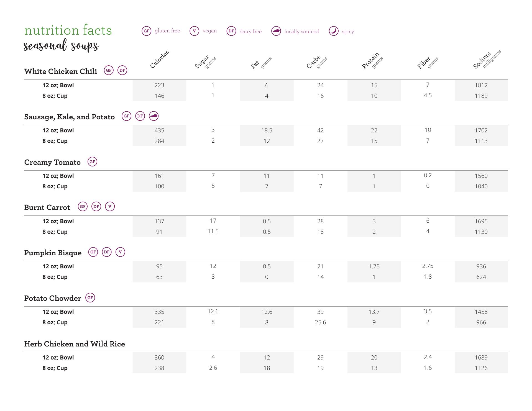Select the Sodium milligrams column header

pyautogui.click(x=487, y=60)
